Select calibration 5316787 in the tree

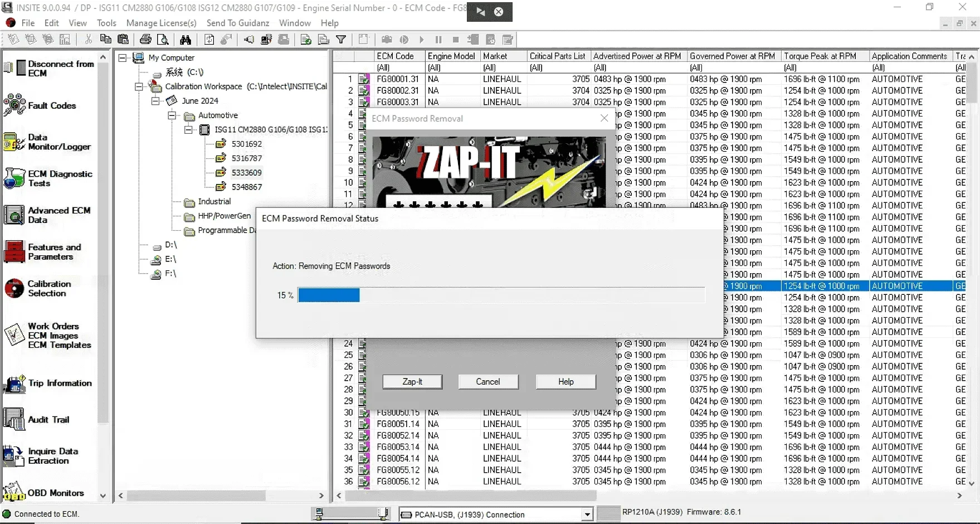pyautogui.click(x=247, y=158)
